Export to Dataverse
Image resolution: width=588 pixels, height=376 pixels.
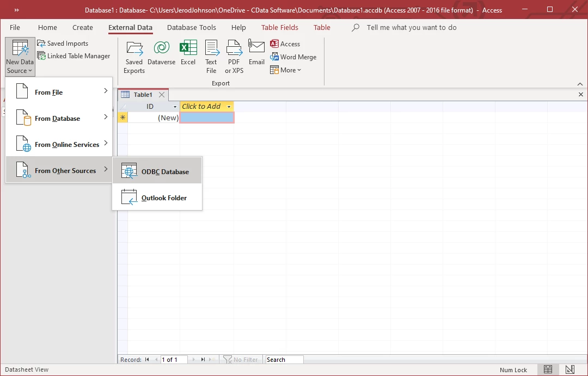tap(161, 53)
